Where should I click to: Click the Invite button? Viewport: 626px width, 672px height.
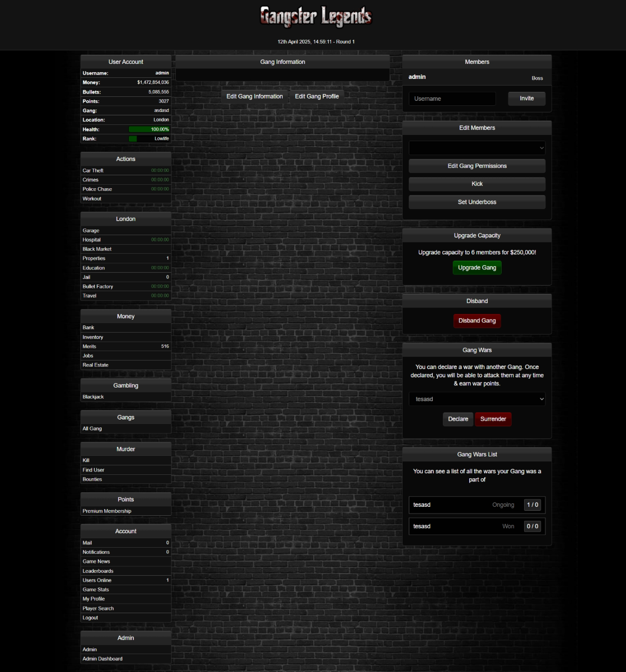526,99
